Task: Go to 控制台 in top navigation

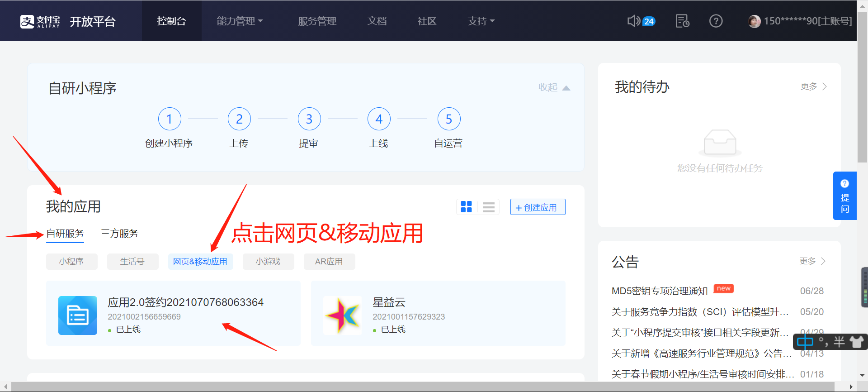Action: 171,21
